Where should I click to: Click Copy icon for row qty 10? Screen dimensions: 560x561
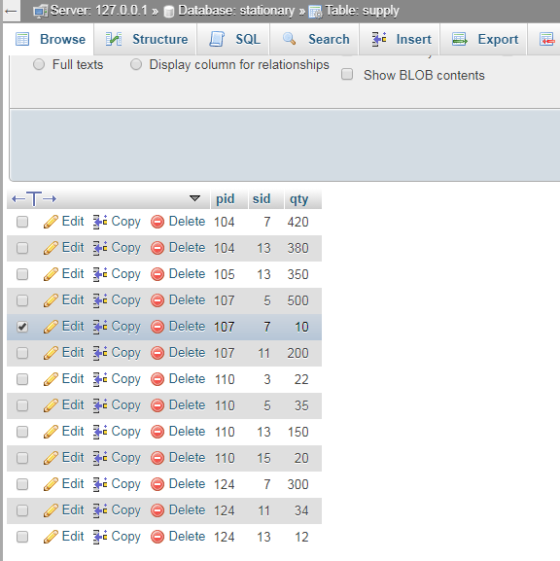pos(100,327)
